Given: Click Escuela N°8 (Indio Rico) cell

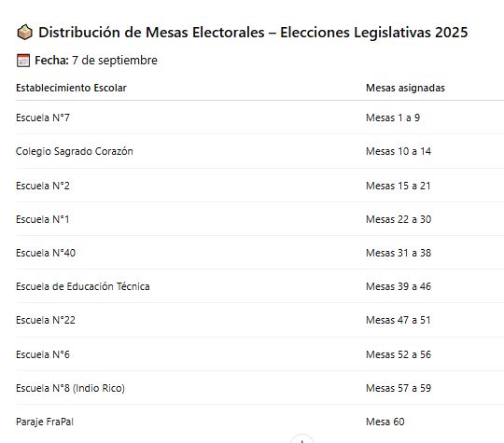Looking at the screenshot, I should pyautogui.click(x=70, y=388).
